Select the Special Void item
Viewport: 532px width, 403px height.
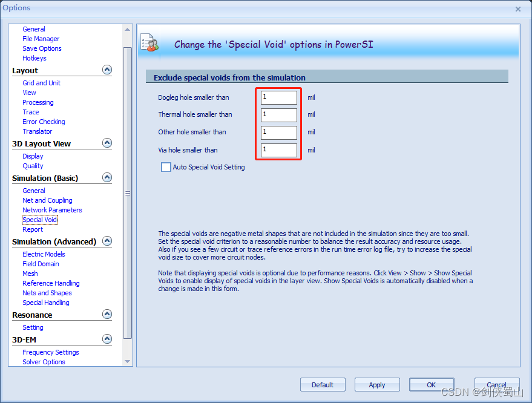click(40, 220)
